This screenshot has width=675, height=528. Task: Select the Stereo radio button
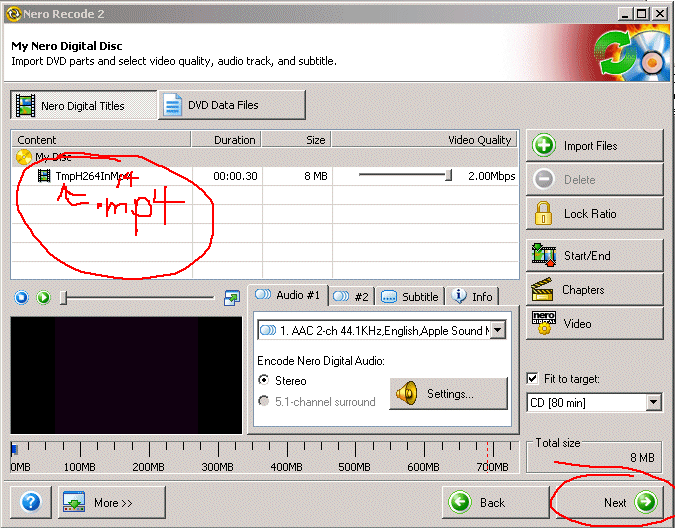(263, 380)
